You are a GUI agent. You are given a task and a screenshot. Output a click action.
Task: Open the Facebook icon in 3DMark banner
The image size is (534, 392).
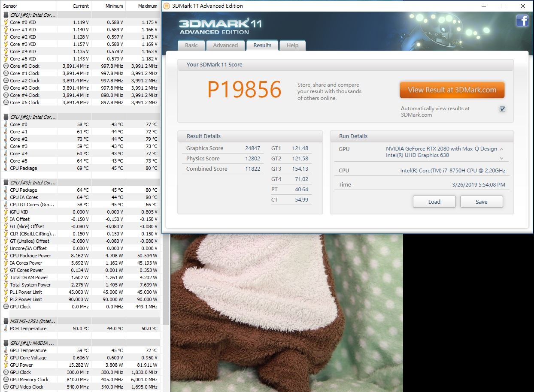[522, 21]
